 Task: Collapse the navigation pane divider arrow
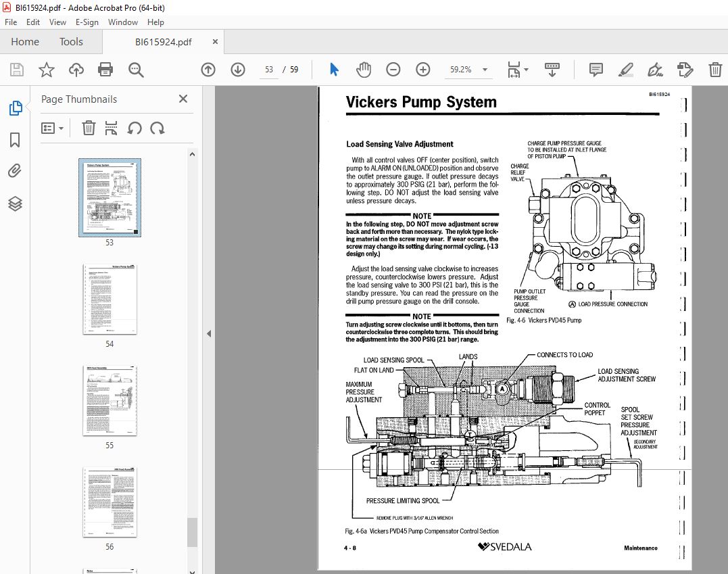tap(209, 333)
